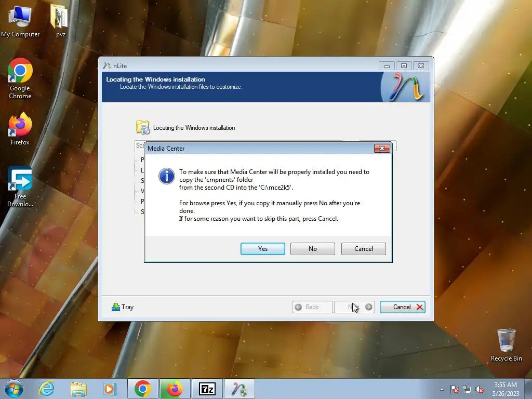Click the 'Locating the Windows installation' label

pyautogui.click(x=194, y=128)
